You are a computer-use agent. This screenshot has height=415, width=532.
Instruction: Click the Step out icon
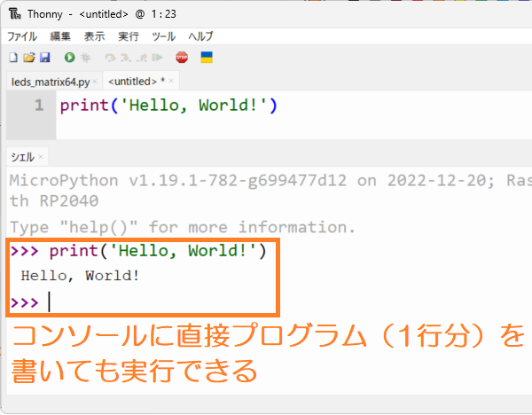click(x=142, y=58)
